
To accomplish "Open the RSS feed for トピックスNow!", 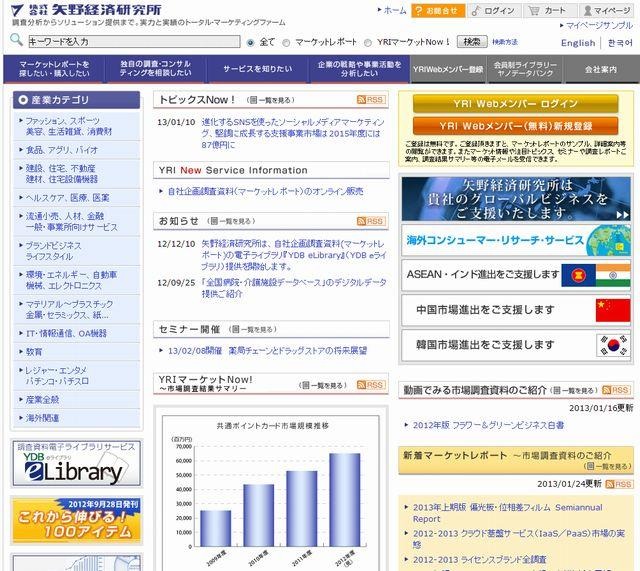I will pyautogui.click(x=371, y=100).
